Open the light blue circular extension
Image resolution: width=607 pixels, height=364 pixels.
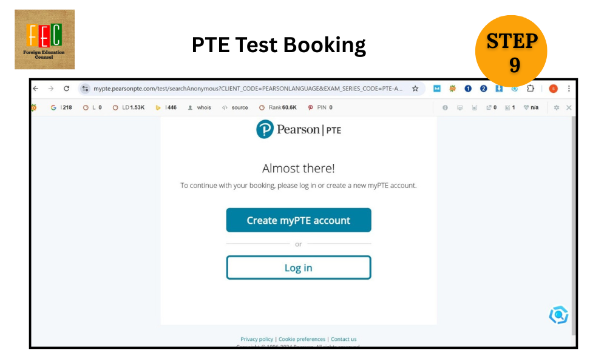[x=515, y=89]
